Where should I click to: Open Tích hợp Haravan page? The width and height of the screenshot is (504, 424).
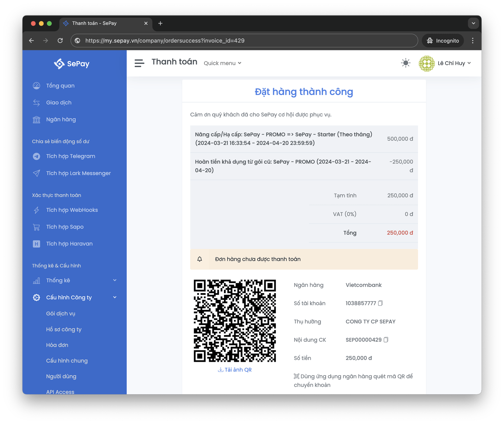pos(69,244)
